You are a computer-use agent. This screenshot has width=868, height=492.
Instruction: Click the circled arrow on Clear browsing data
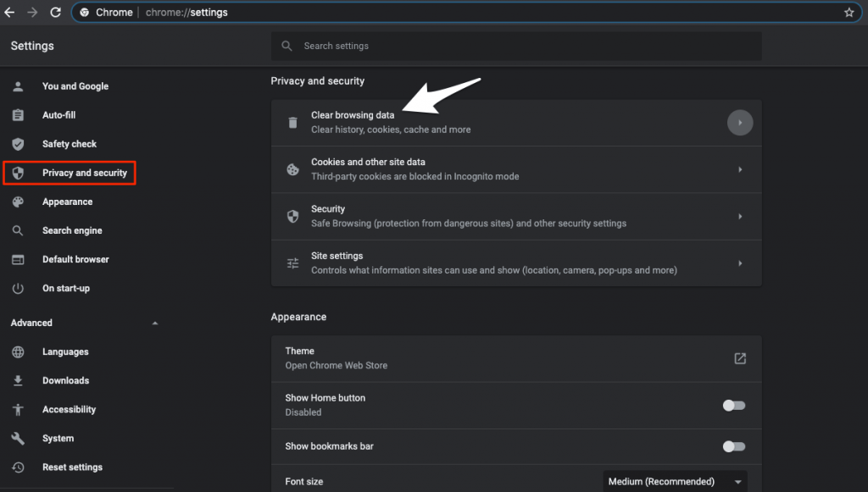(x=739, y=122)
